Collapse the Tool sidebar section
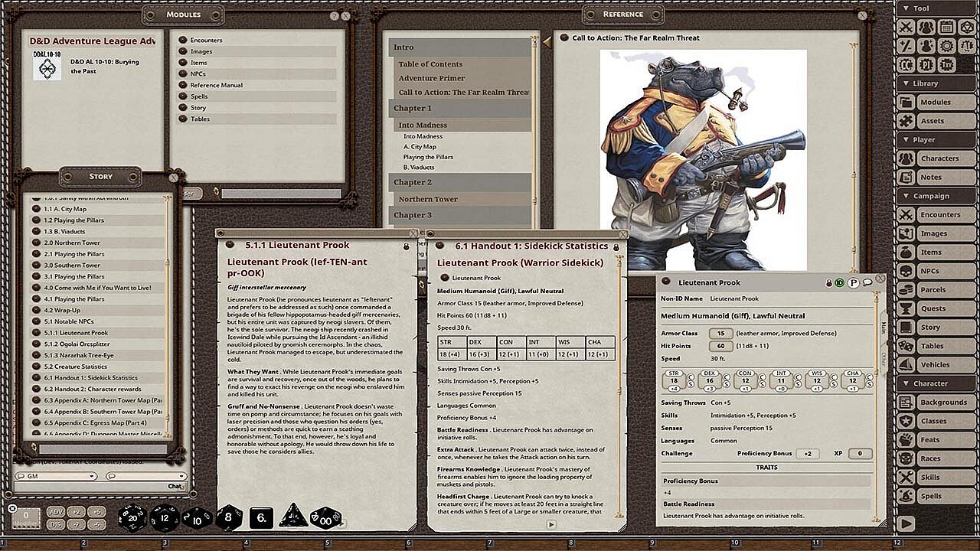 [906, 8]
